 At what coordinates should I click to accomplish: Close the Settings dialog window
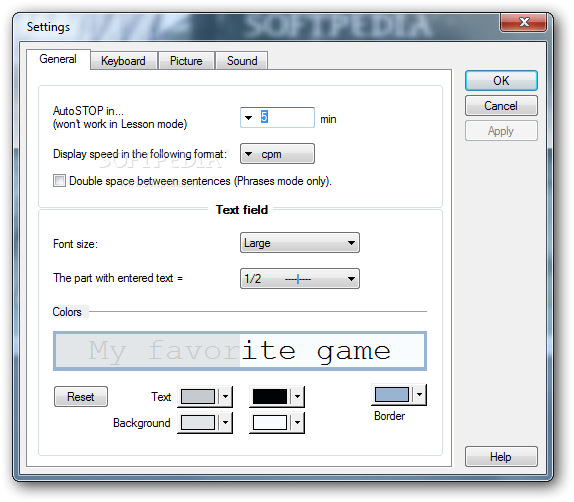pos(523,22)
